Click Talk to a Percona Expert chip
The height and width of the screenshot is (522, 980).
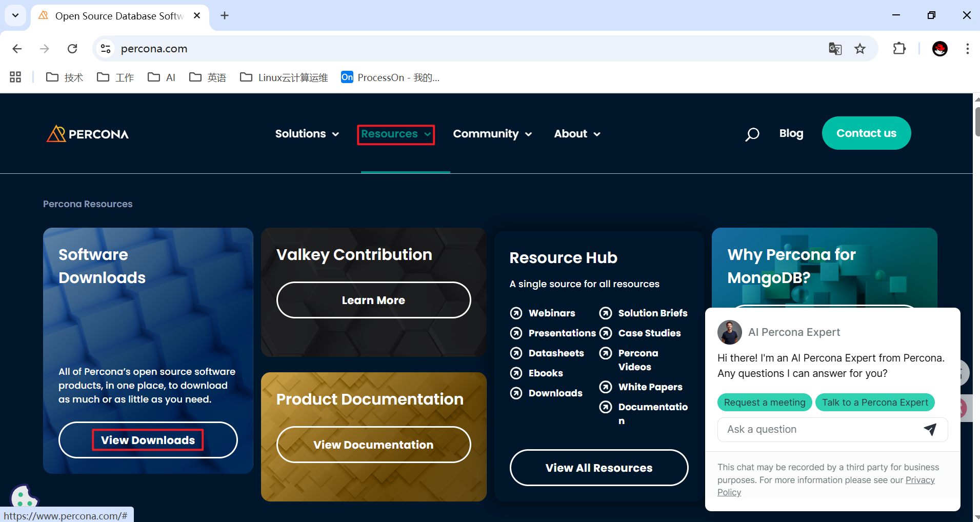click(875, 403)
